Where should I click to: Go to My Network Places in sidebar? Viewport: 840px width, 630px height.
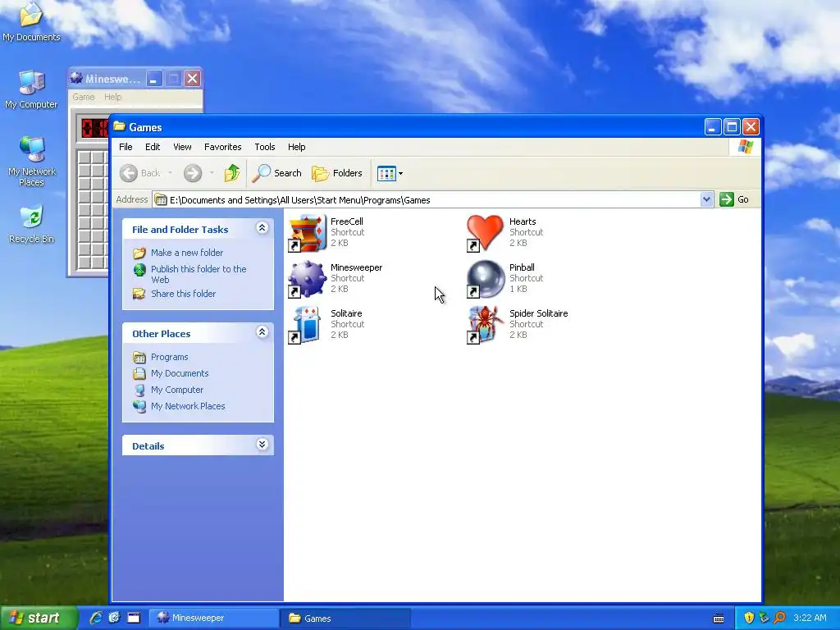click(188, 406)
